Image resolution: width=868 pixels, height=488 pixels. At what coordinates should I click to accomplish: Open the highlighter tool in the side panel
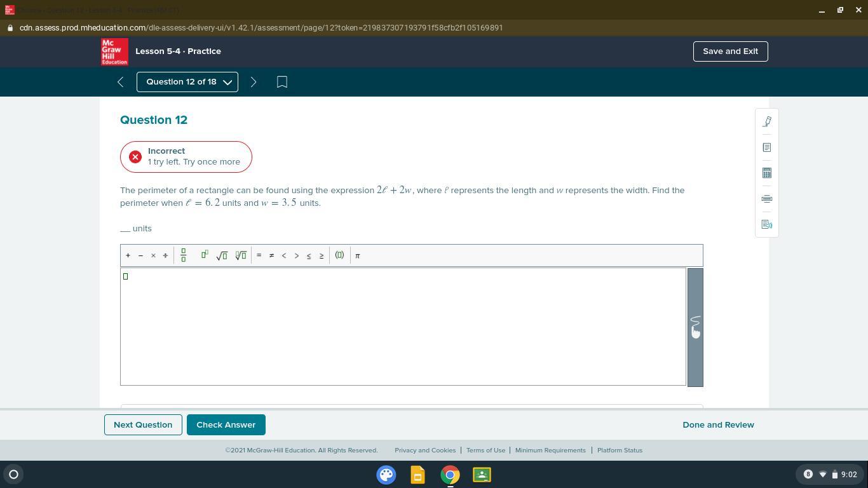(767, 121)
